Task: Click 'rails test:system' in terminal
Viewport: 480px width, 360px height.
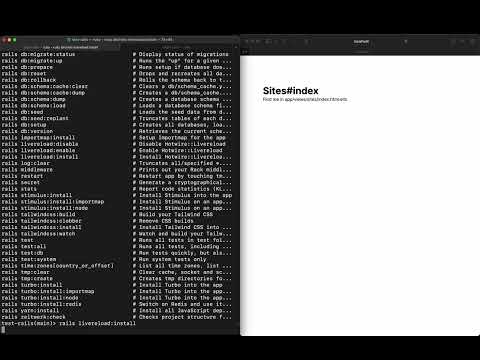Action: [29, 259]
